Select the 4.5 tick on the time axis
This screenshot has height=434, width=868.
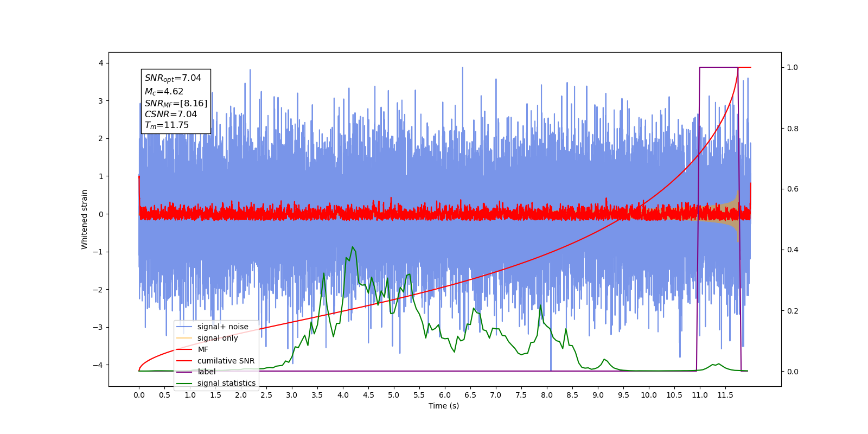(x=368, y=395)
